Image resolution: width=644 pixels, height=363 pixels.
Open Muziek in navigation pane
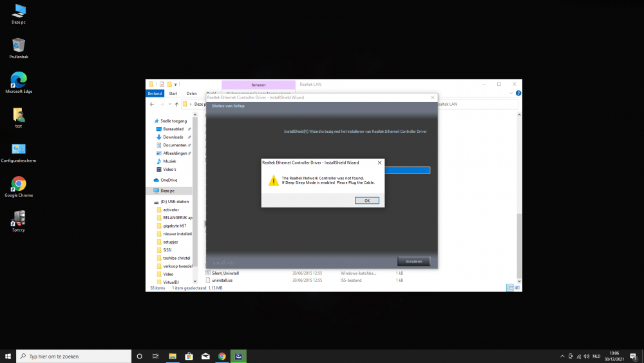[x=169, y=161]
